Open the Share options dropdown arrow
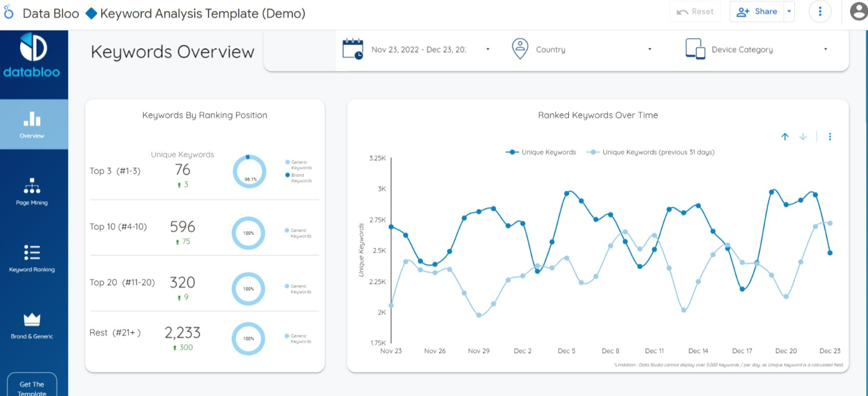The width and height of the screenshot is (868, 396). coord(788,11)
